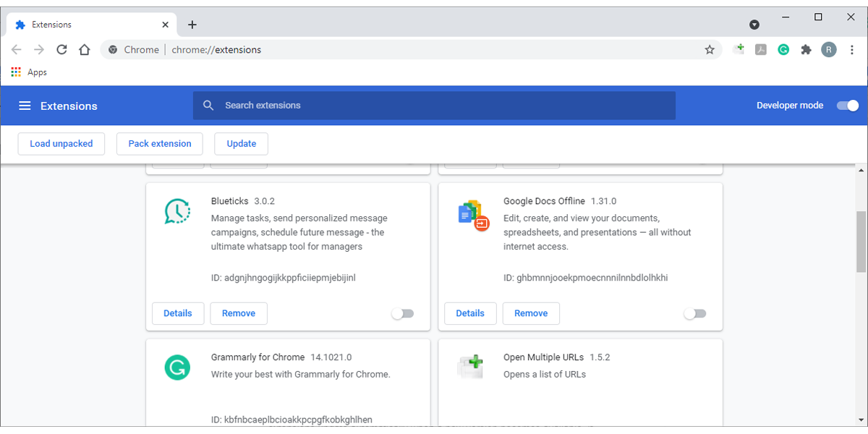Click the scrollbar up arrow
This screenshot has height=434, width=868.
[861, 171]
